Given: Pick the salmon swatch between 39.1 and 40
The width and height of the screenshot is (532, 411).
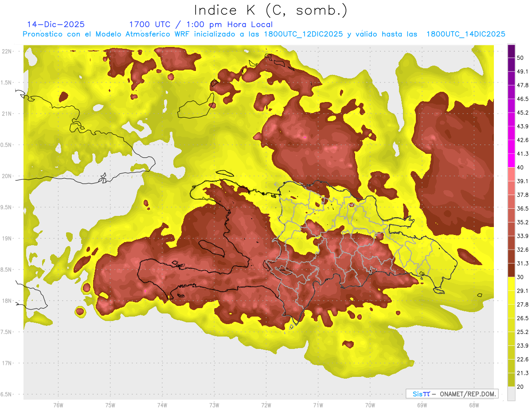Looking at the screenshot, I should click(511, 174).
